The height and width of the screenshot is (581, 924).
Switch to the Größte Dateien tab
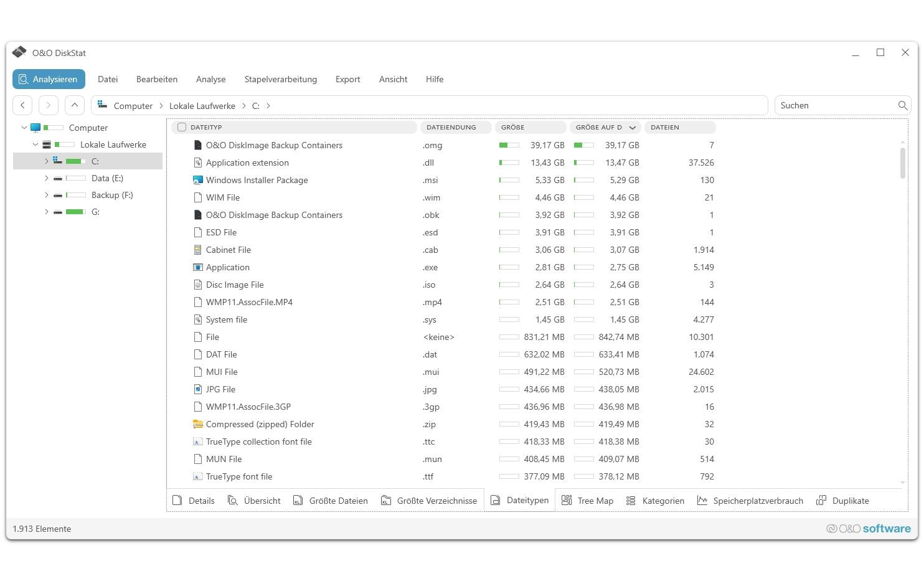(331, 501)
